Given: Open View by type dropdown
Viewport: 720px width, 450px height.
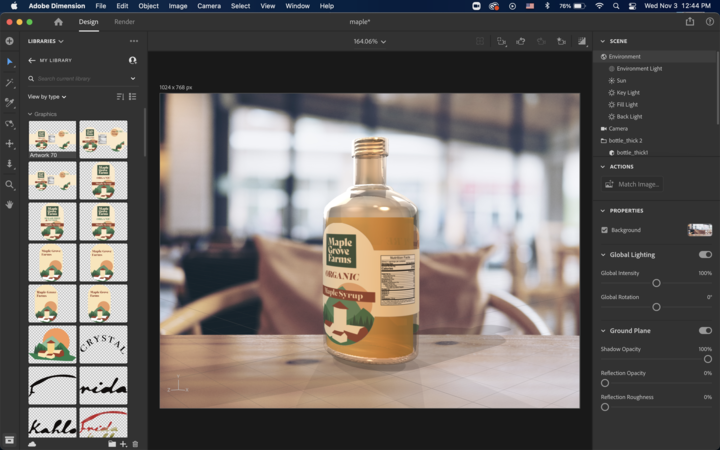Looking at the screenshot, I should click(47, 97).
